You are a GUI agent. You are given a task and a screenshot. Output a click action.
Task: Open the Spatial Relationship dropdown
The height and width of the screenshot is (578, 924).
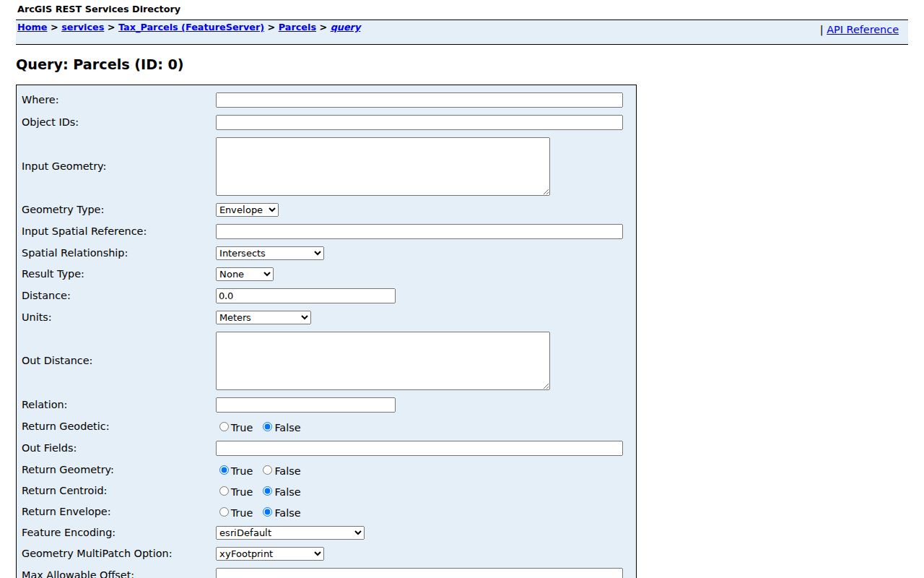[x=270, y=253]
